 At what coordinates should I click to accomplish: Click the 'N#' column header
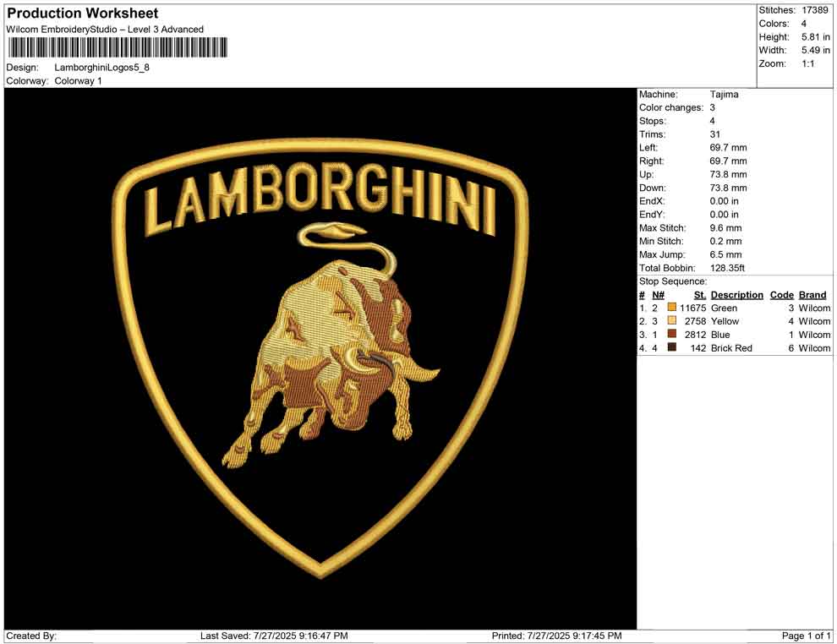(658, 295)
